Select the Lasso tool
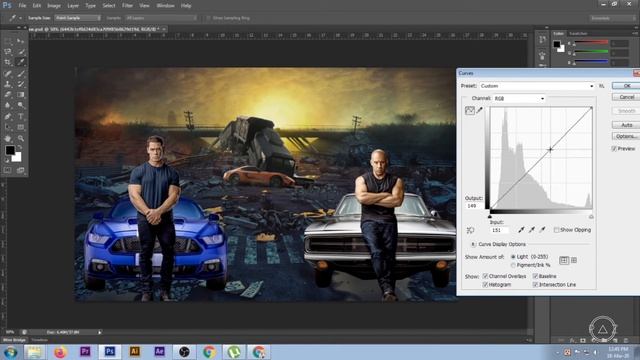This screenshot has width=640, height=360. (x=8, y=51)
